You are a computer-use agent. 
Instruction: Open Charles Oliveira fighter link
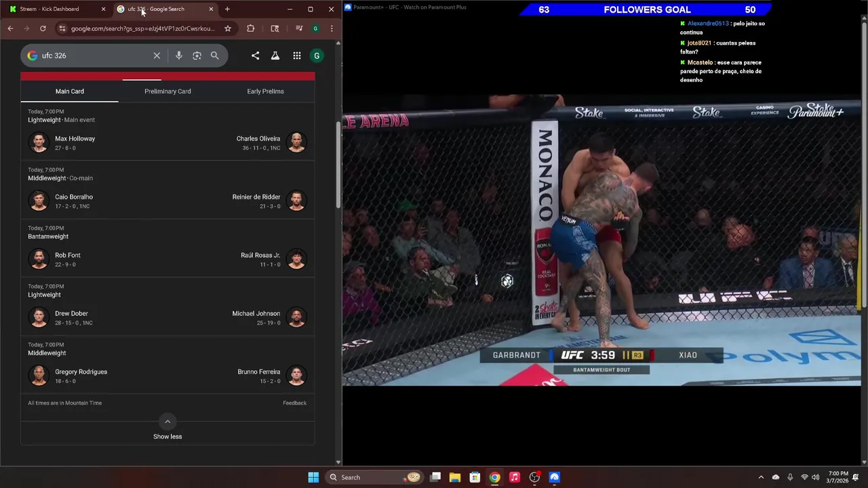258,139
